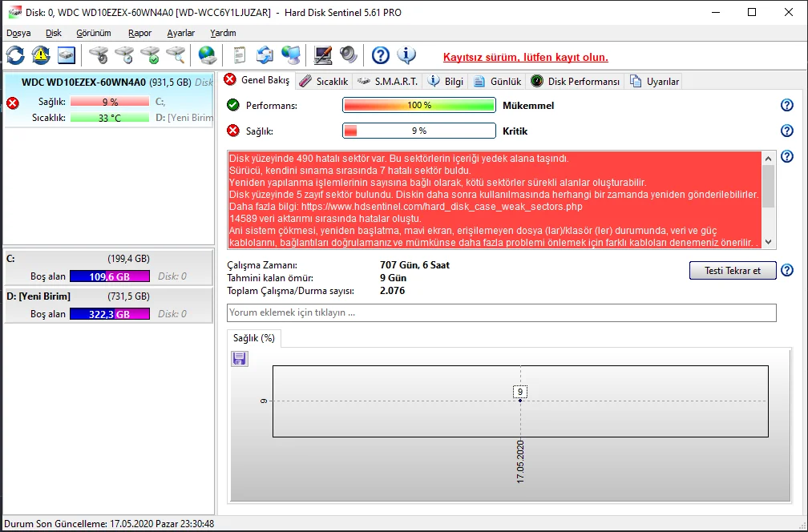Click the Testi Tekrar et button
Screen dimensions: 808x532
point(733,270)
